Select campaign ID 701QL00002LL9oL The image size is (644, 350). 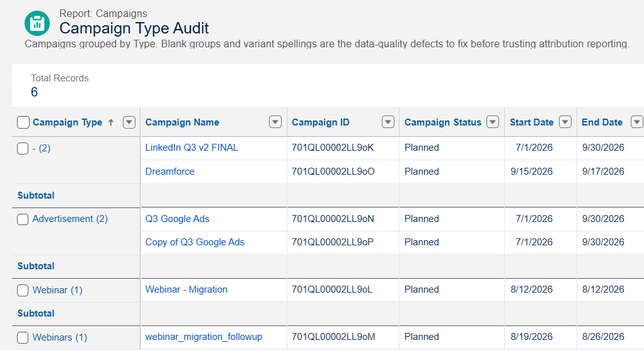(332, 289)
